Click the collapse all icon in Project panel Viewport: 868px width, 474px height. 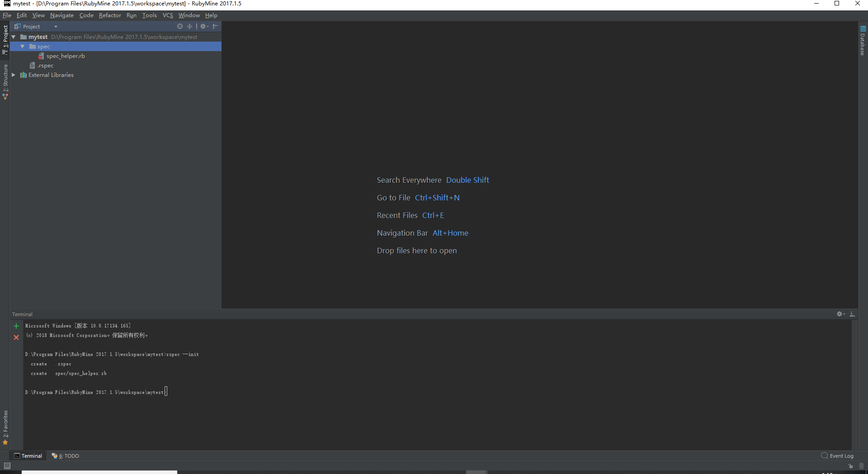pos(189,26)
